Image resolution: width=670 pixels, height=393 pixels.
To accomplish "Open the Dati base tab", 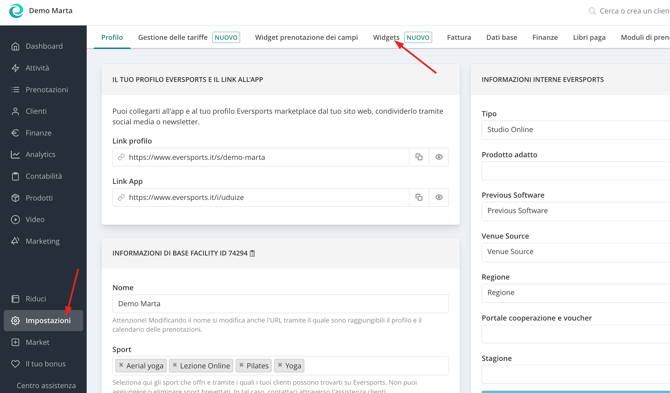I will point(502,38).
